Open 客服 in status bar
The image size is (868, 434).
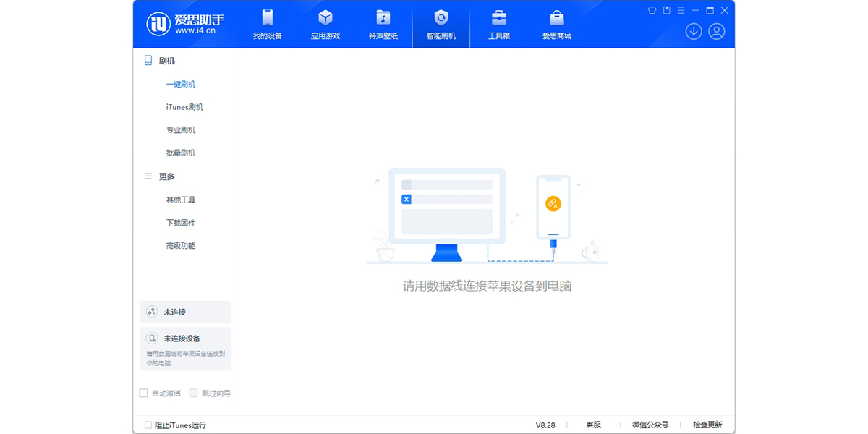(x=593, y=425)
